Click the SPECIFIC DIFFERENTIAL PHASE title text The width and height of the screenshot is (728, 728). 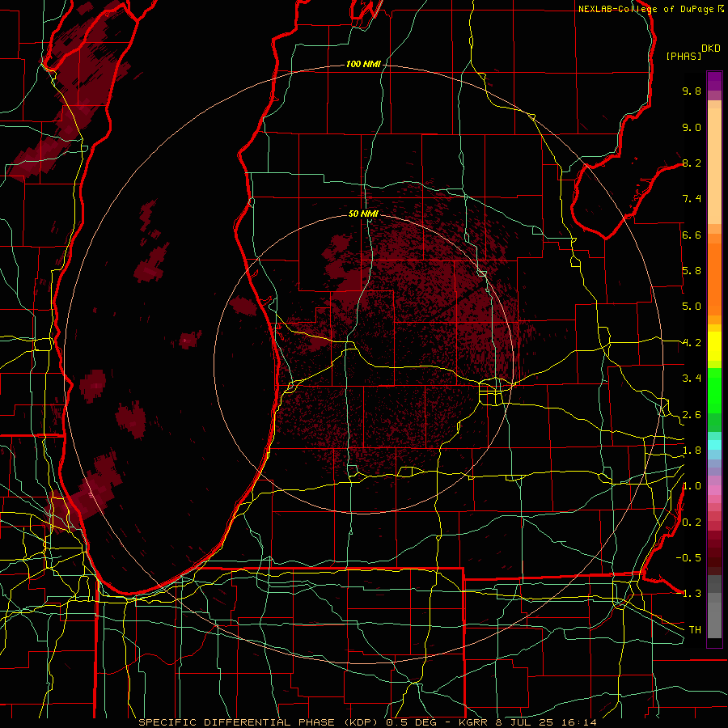tap(236, 722)
